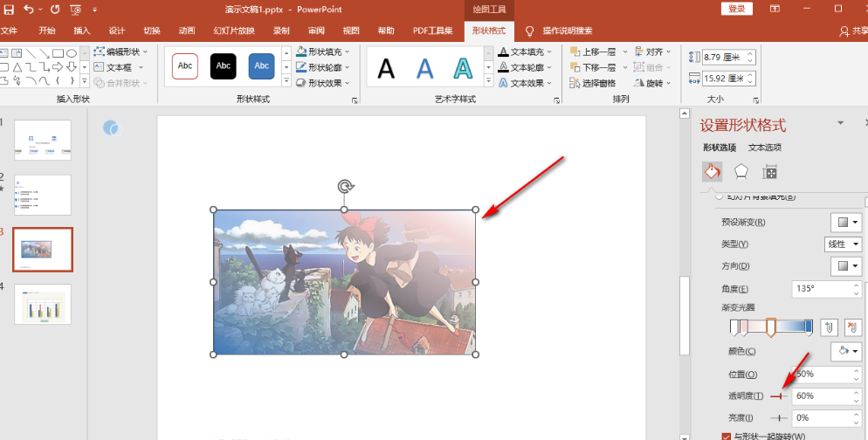Open the Effects pentagon tab icon

pyautogui.click(x=741, y=172)
